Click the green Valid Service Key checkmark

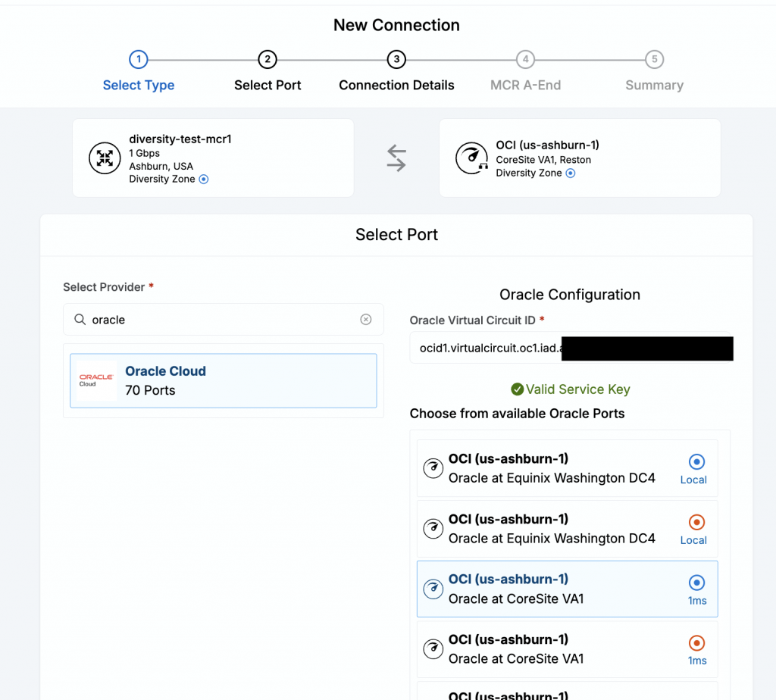pos(517,389)
